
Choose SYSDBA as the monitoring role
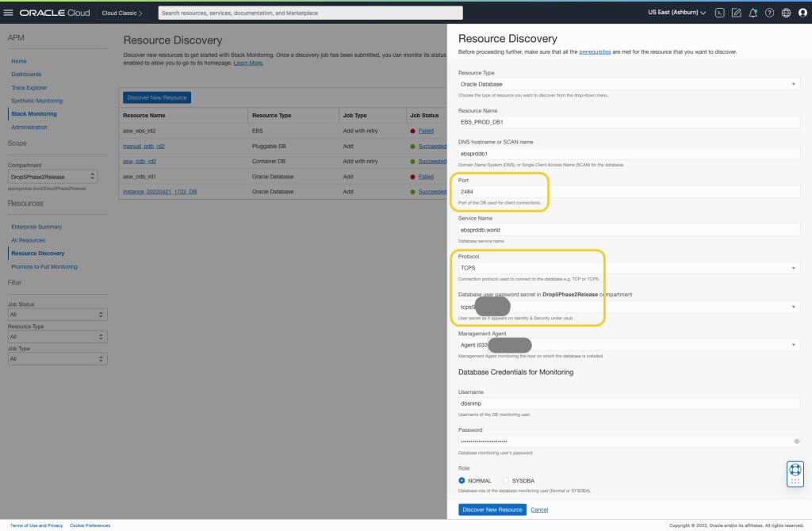505,480
